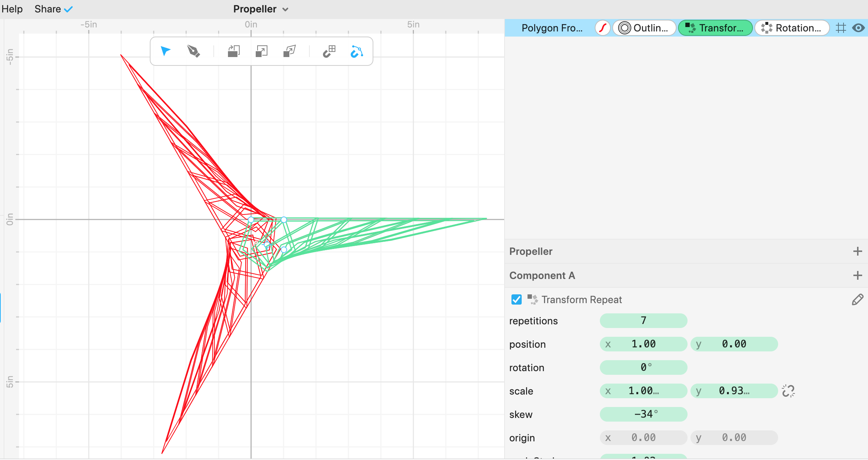The height and width of the screenshot is (460, 868).
Task: Click the edit path points tool
Action: [x=357, y=51]
